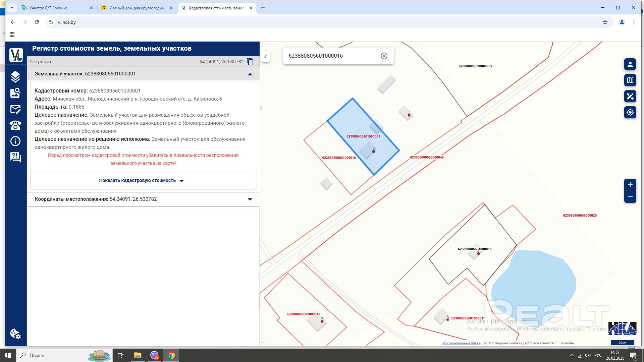Viewport: 644px width, 362px height.
Task: Open the information sidebar icon
Action: [x=15, y=141]
